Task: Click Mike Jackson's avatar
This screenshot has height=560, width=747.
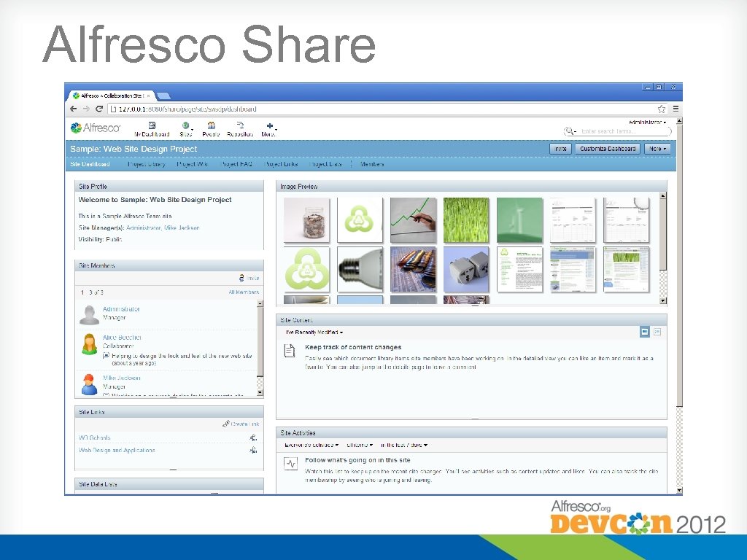Action: (89, 384)
